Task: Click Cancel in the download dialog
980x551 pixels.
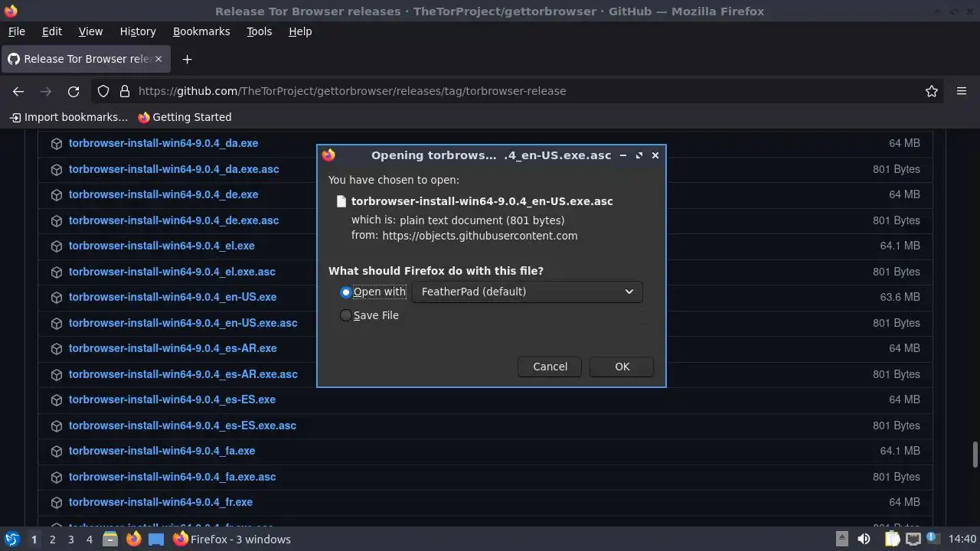Action: pos(550,367)
